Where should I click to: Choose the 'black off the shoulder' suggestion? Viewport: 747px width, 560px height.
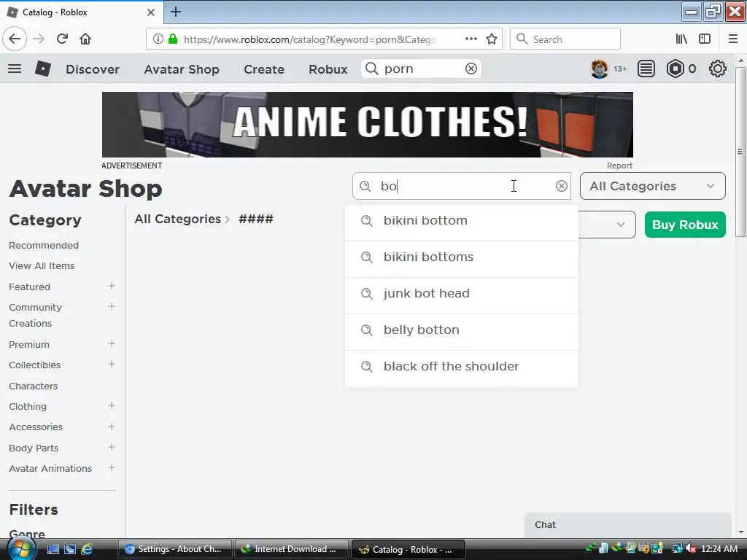(x=462, y=367)
